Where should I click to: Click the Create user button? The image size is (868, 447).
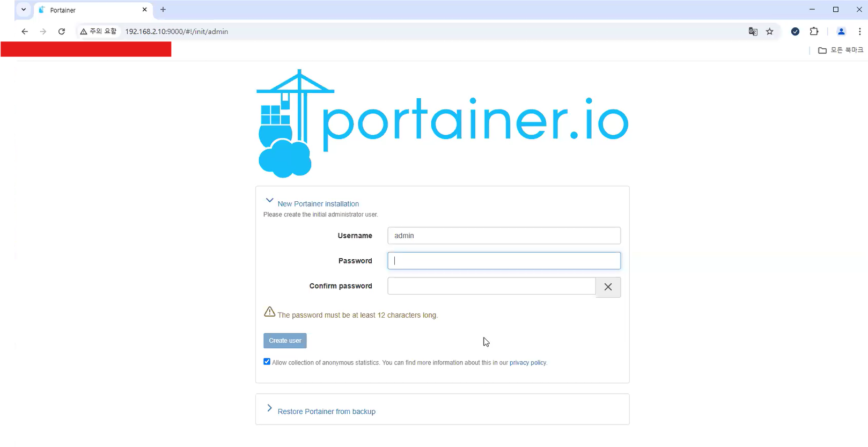tap(285, 341)
